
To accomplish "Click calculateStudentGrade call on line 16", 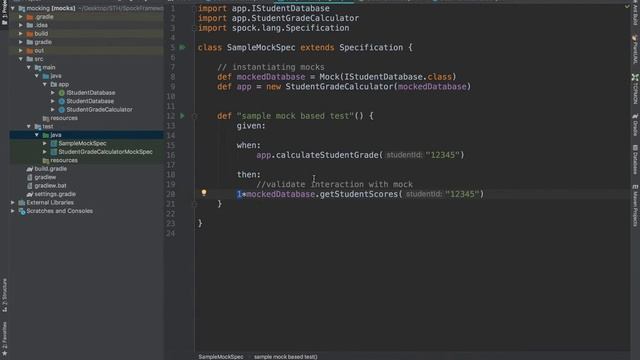I will click(x=327, y=155).
